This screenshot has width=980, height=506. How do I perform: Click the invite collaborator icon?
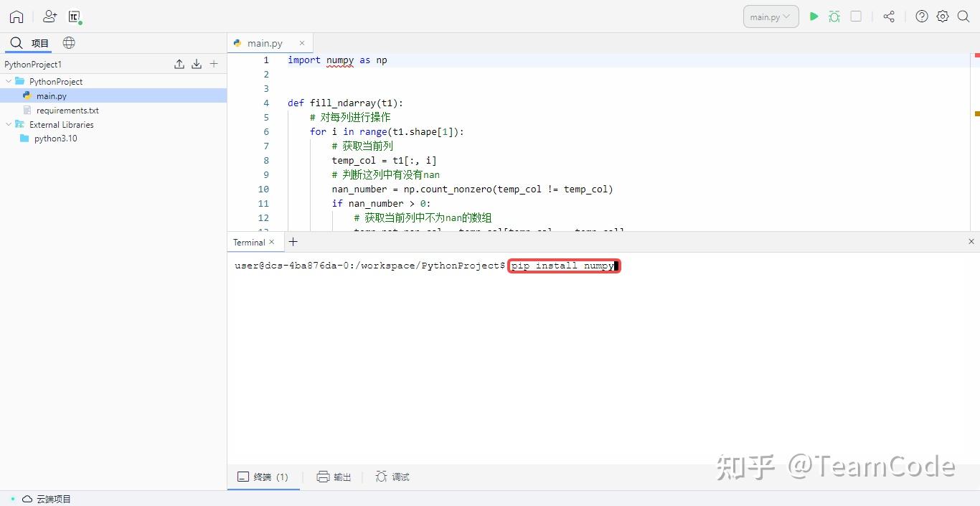(49, 16)
